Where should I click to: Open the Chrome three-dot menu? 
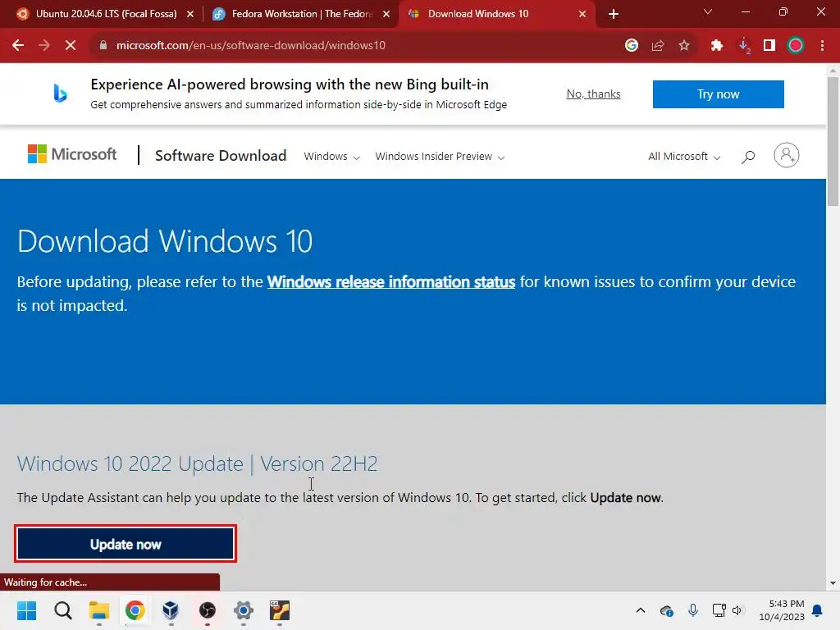[x=822, y=46]
